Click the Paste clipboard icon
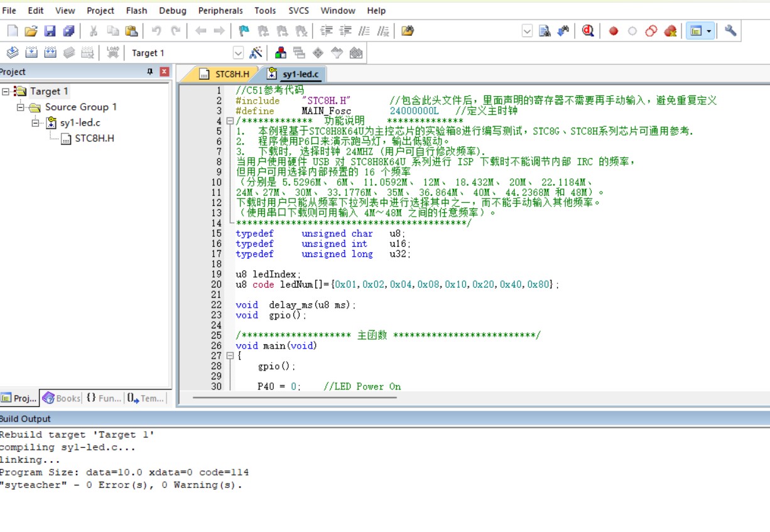 131,31
